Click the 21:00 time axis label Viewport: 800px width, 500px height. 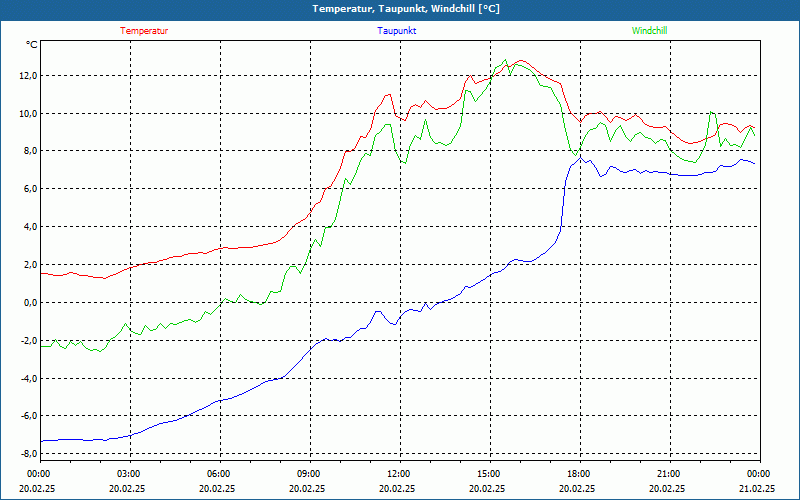670,474
